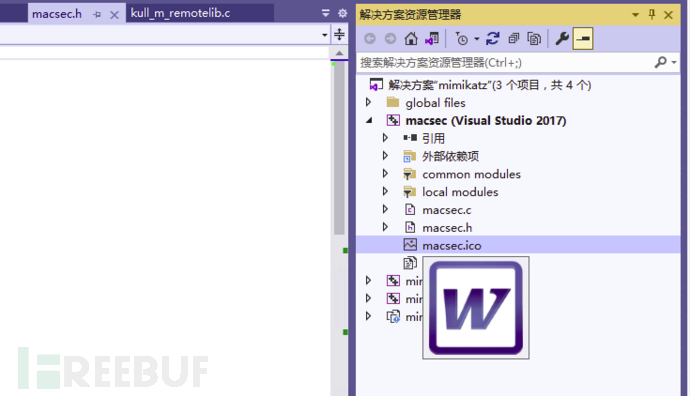Click the Forward navigation arrow in Solution Explorer
This screenshot has height=396, width=690.
tap(390, 39)
